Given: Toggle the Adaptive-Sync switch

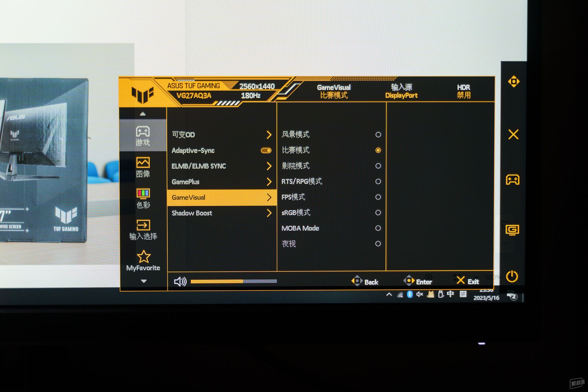Looking at the screenshot, I should pos(266,151).
